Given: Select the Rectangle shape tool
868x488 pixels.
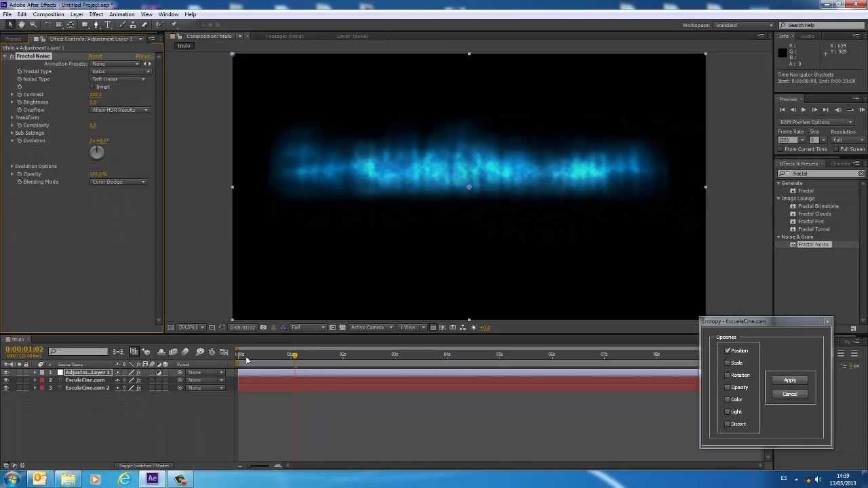Looking at the screenshot, I should (85, 25).
